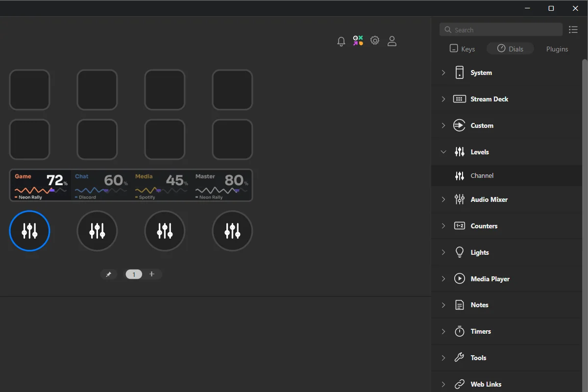The width and height of the screenshot is (588, 392).
Task: Add a new page with plus icon
Action: [152, 274]
